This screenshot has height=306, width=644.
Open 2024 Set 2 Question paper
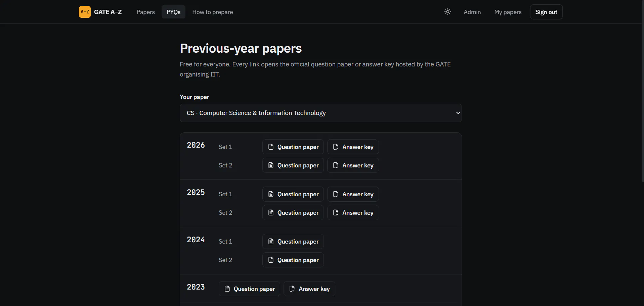[x=293, y=260]
